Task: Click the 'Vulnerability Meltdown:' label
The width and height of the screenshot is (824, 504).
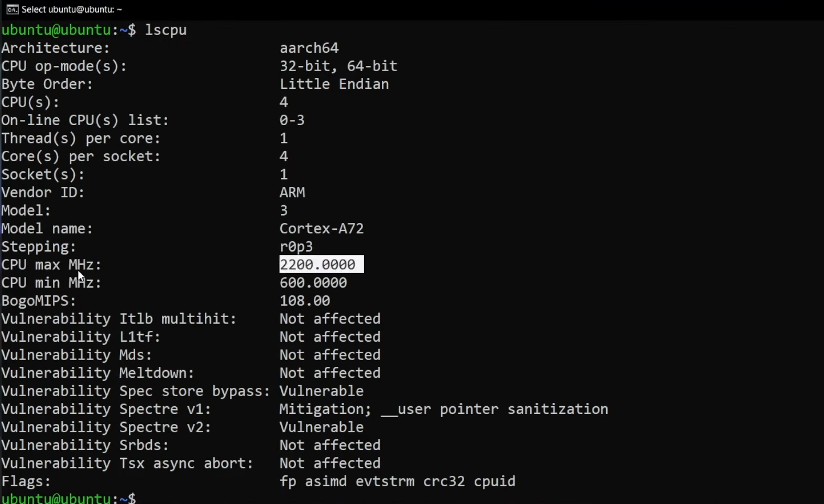Action: click(97, 373)
